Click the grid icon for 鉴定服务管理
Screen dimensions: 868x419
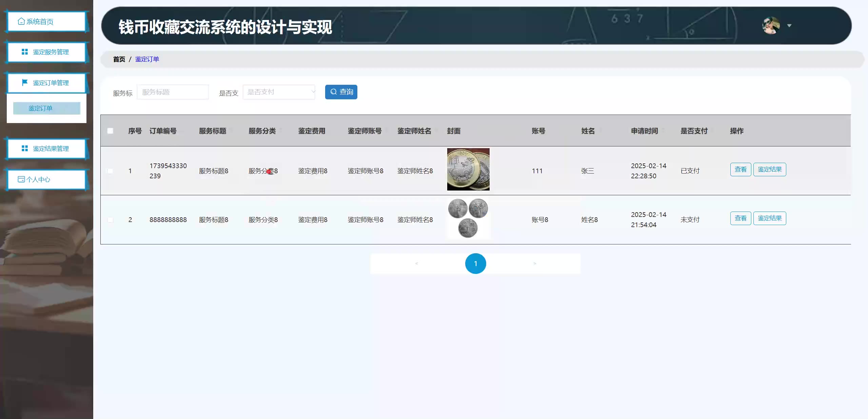[25, 52]
